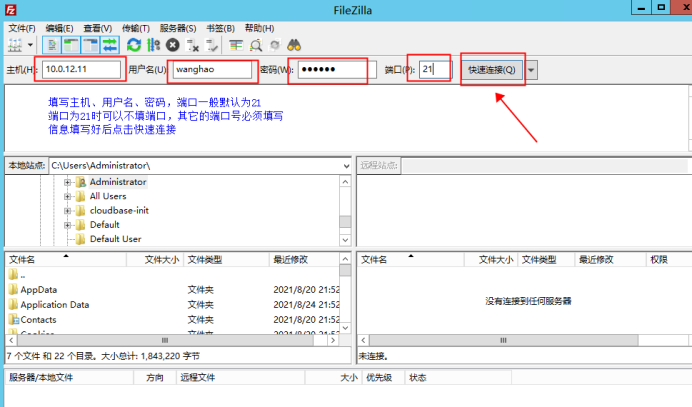Screen dimensions: 692x407
Task: Click the remote list horizontal scrollbar thumb
Action: coord(504,340)
